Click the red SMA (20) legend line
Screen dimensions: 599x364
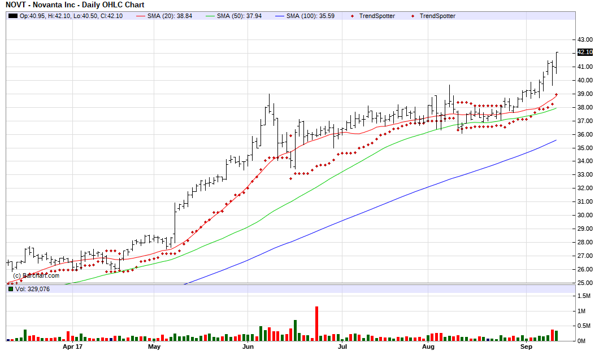point(141,16)
